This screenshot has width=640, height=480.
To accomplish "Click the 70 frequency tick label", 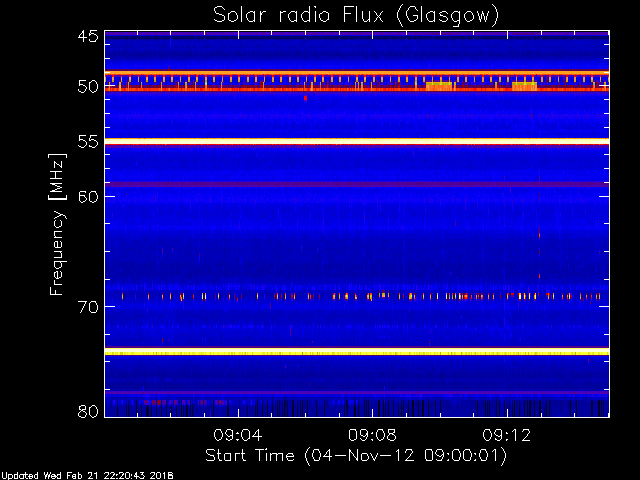I will coord(88,307).
